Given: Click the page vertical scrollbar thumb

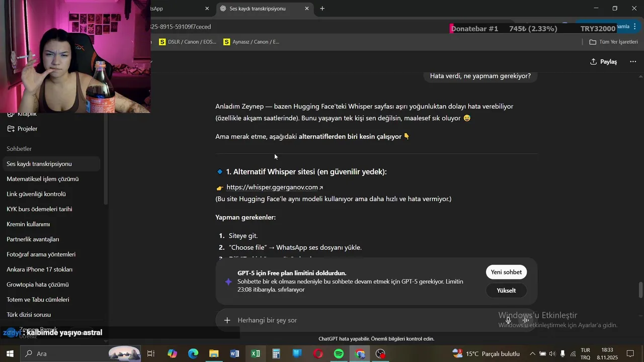Looking at the screenshot, I should (x=640, y=290).
